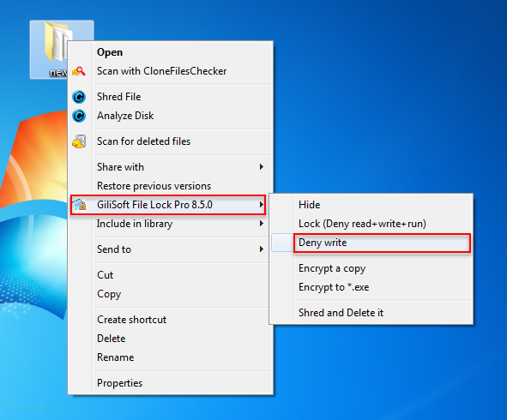The height and width of the screenshot is (420, 507).
Task: Click the CloneFilesChecker magnifier icon
Action: pyautogui.click(x=79, y=71)
